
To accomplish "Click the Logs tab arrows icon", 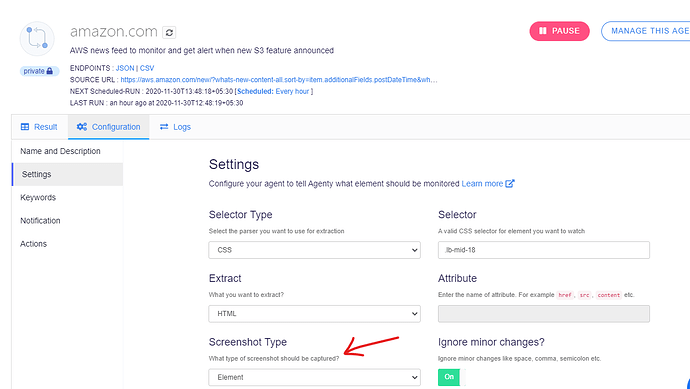I will pos(164,127).
